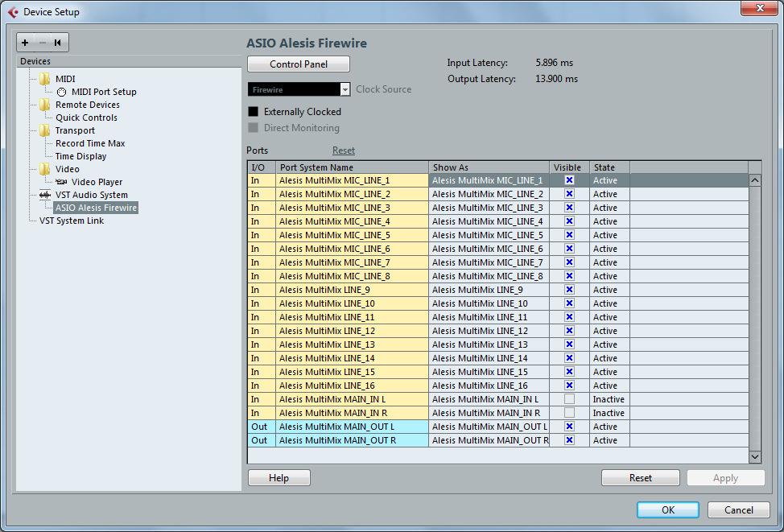Click the MIDI folder icon
Viewport: 784px width, 532px height.
44,79
